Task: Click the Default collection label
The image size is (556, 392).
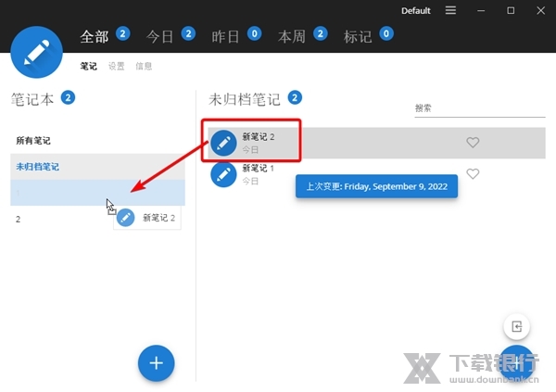Action: pyautogui.click(x=415, y=10)
